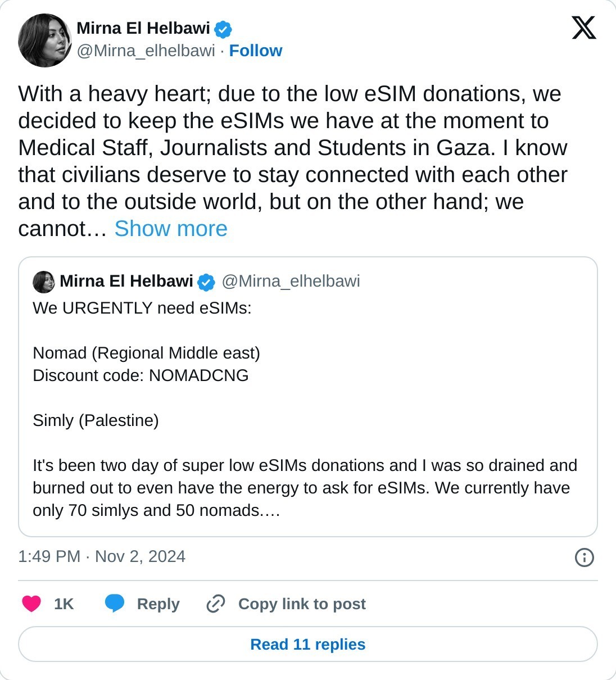This screenshot has height=680, width=616.
Task: Open small avatar in quoted tweet
Action: point(44,282)
